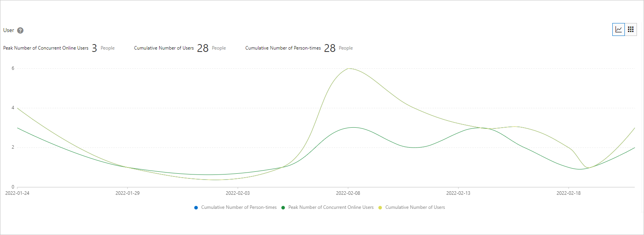The image size is (644, 235).
Task: Click the chart peak at 2022-02-08
Action: (x=348, y=69)
